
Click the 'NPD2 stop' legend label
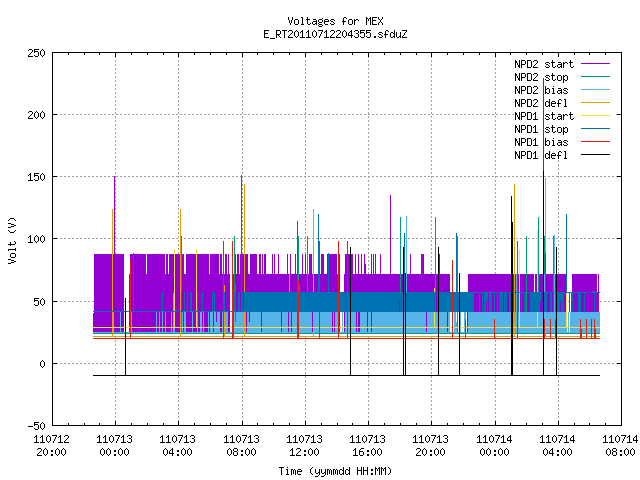[541, 77]
